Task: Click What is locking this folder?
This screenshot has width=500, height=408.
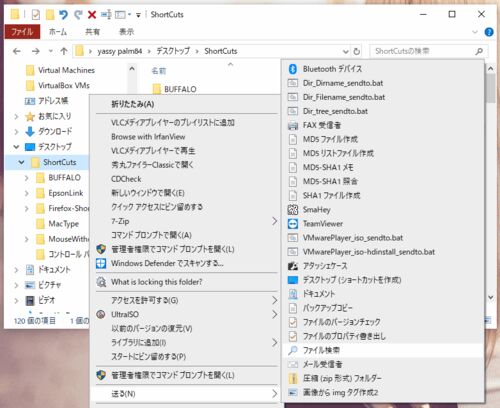Action: pyautogui.click(x=187, y=282)
